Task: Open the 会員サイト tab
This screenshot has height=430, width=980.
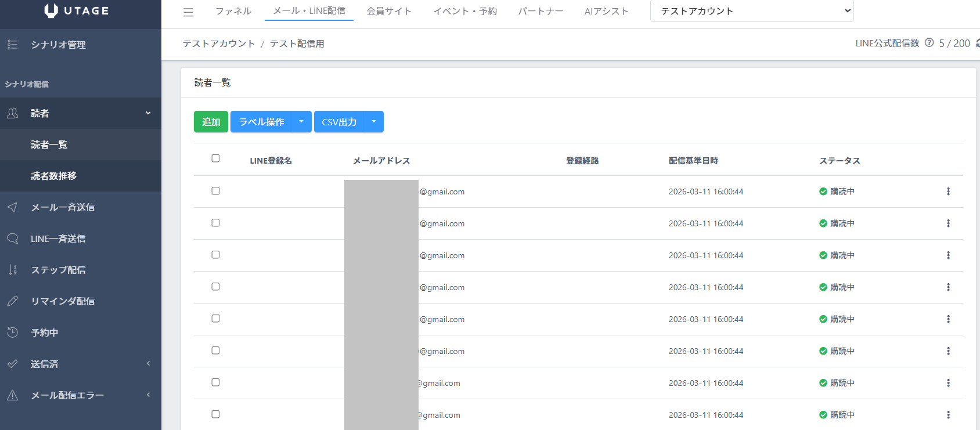Action: [x=389, y=11]
